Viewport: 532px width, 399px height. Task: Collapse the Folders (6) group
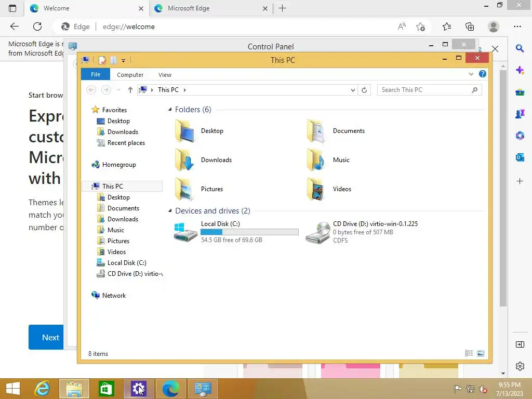pyautogui.click(x=170, y=110)
